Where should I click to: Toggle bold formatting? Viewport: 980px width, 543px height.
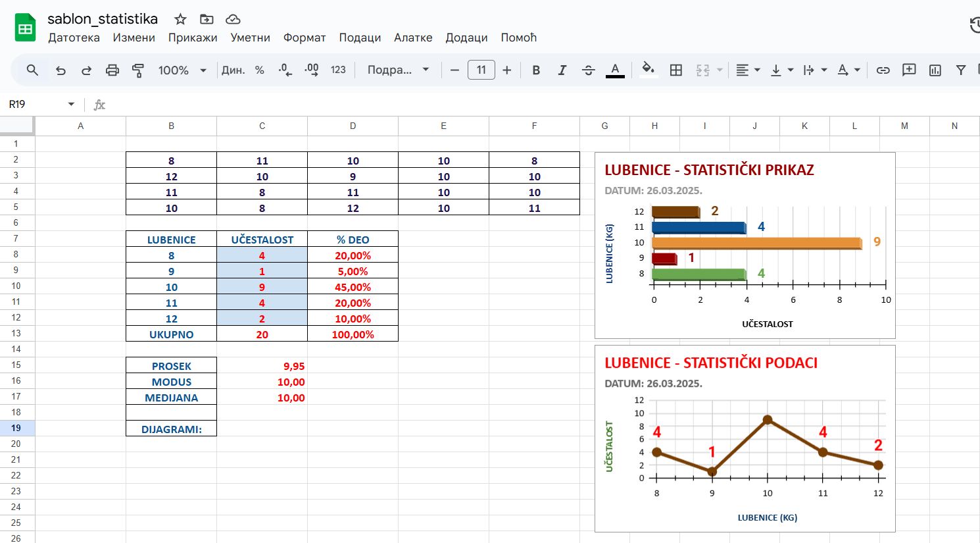(x=536, y=70)
